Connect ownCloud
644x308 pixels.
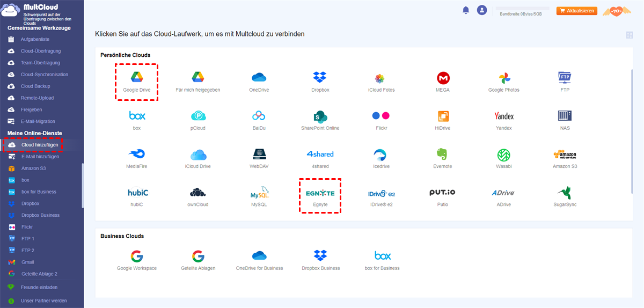click(198, 193)
